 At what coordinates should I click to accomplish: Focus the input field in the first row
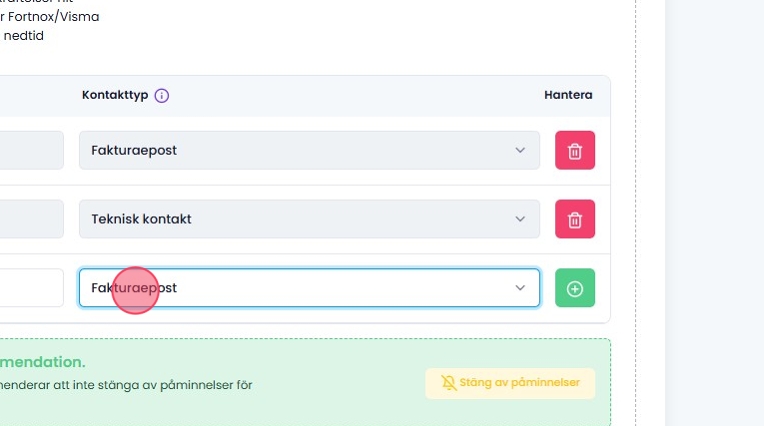tap(30, 151)
